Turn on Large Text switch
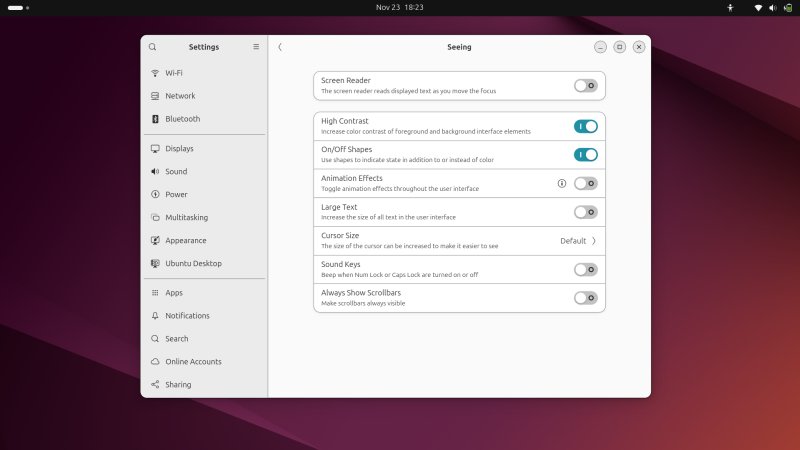800x450 pixels. [x=586, y=212]
